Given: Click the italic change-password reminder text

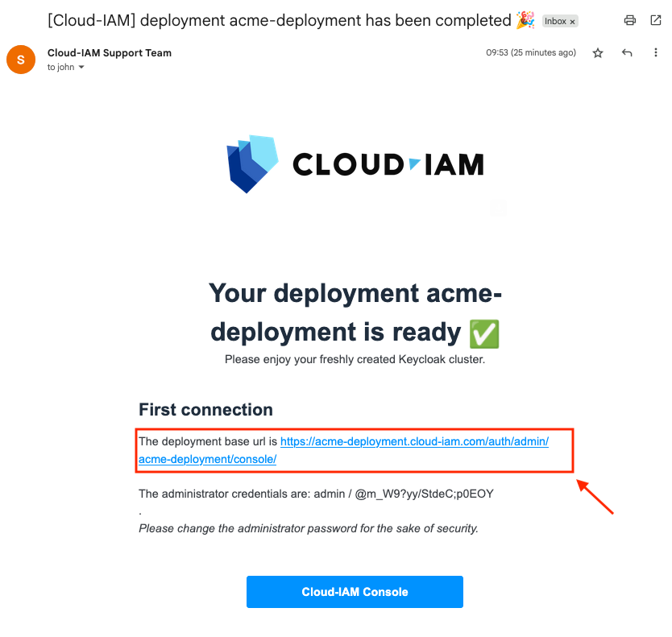Looking at the screenshot, I should (x=309, y=529).
